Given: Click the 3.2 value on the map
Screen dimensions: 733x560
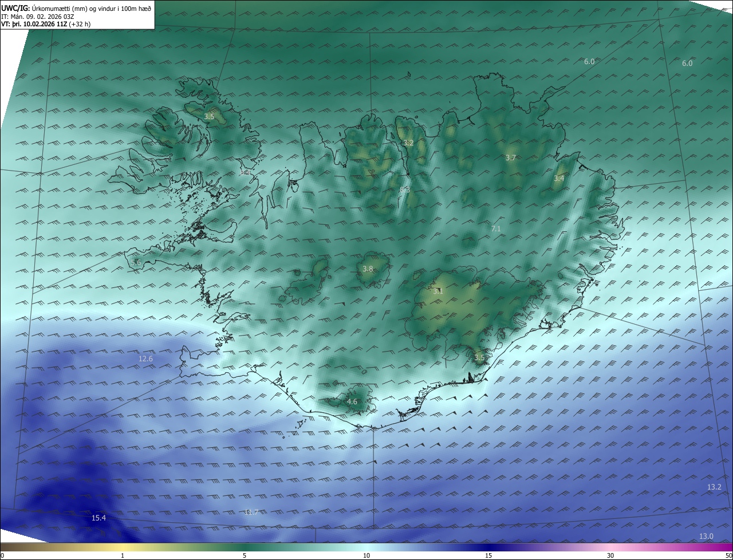Looking at the screenshot, I should (408, 143).
